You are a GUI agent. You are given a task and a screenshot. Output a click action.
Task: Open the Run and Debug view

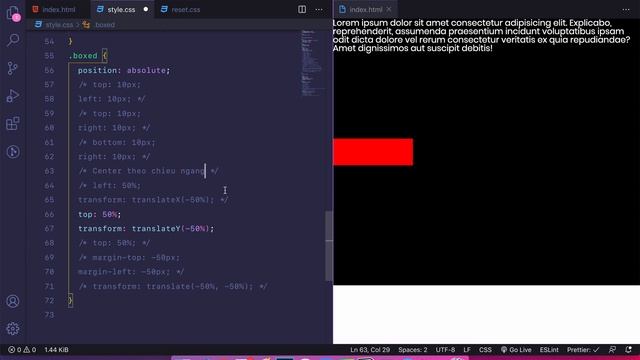pyautogui.click(x=13, y=96)
